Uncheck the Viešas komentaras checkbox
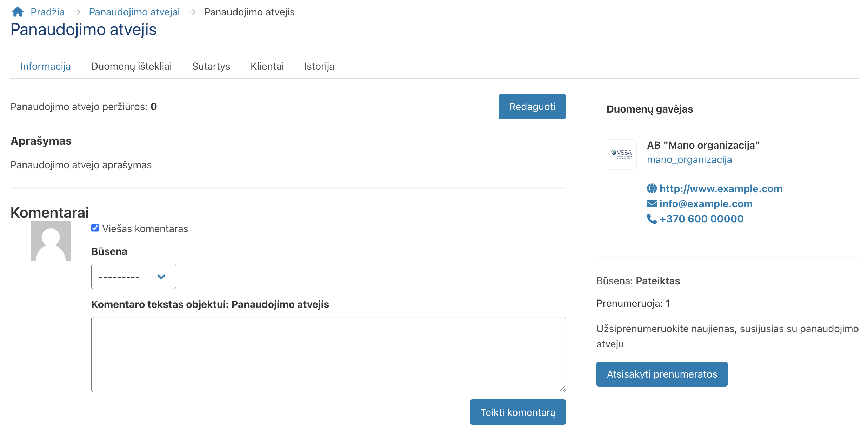This screenshot has width=868, height=432. (x=95, y=228)
